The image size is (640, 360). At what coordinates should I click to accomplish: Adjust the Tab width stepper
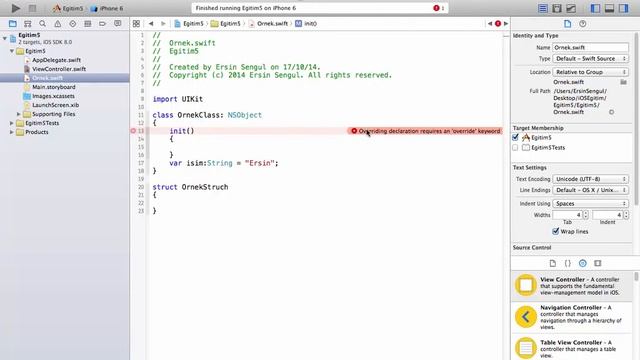pos(585,215)
